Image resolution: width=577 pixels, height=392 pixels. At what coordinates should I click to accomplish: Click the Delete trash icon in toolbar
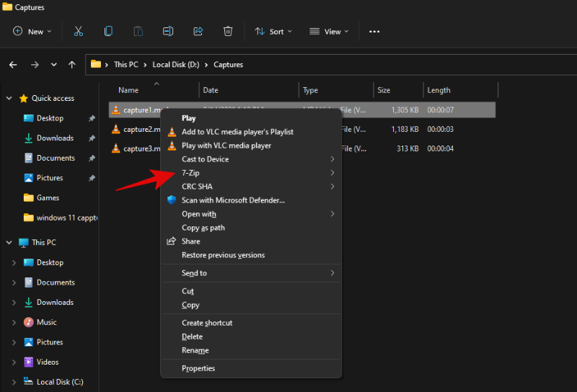click(228, 31)
